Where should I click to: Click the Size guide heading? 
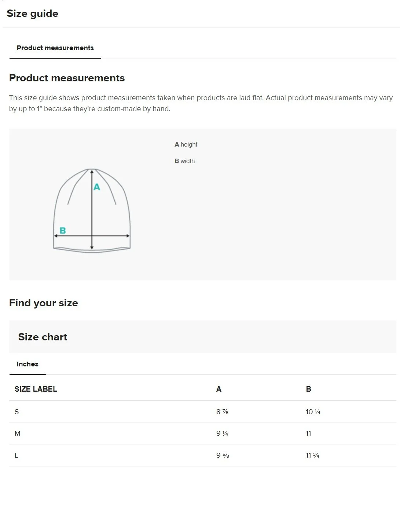tap(33, 14)
